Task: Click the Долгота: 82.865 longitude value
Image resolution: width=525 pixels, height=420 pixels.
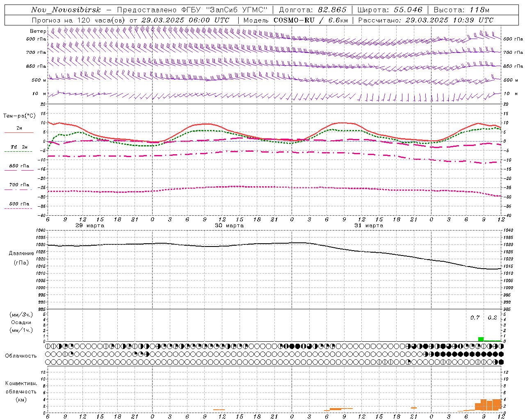Action: pos(313,10)
